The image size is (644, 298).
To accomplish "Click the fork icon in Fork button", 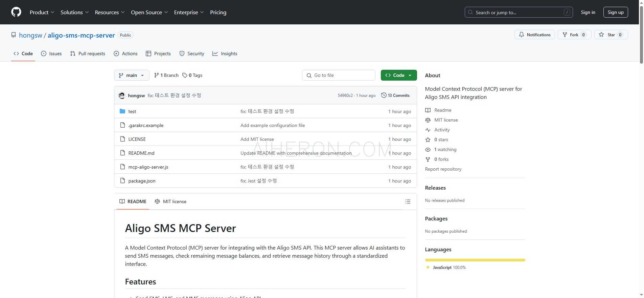I will point(565,35).
